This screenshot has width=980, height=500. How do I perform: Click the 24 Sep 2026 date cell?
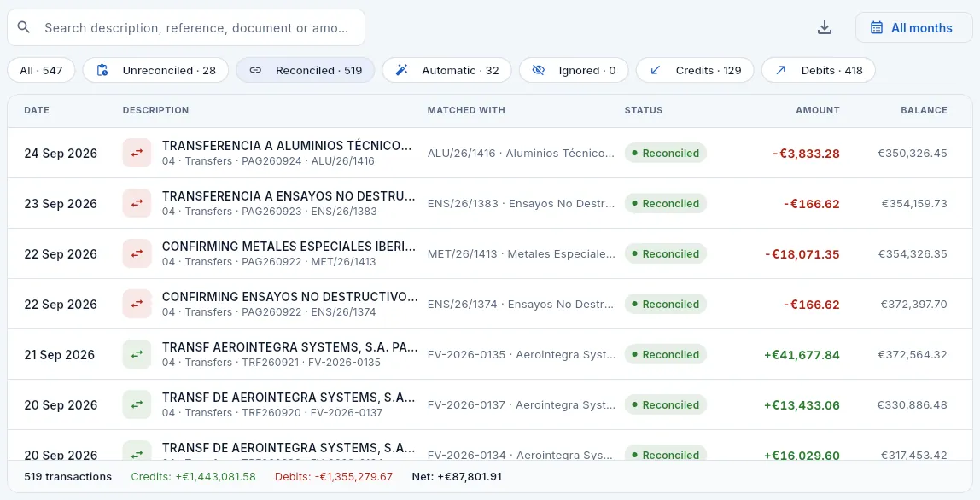click(61, 154)
